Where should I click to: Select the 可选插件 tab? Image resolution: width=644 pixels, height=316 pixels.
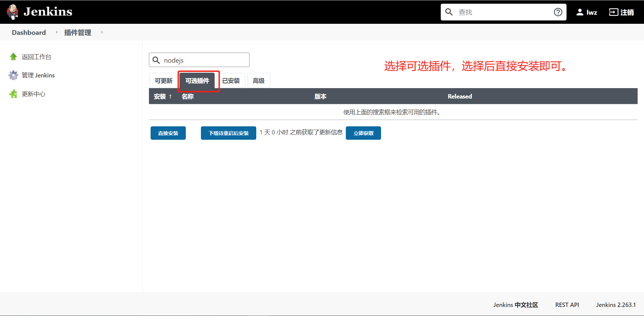[x=197, y=81]
